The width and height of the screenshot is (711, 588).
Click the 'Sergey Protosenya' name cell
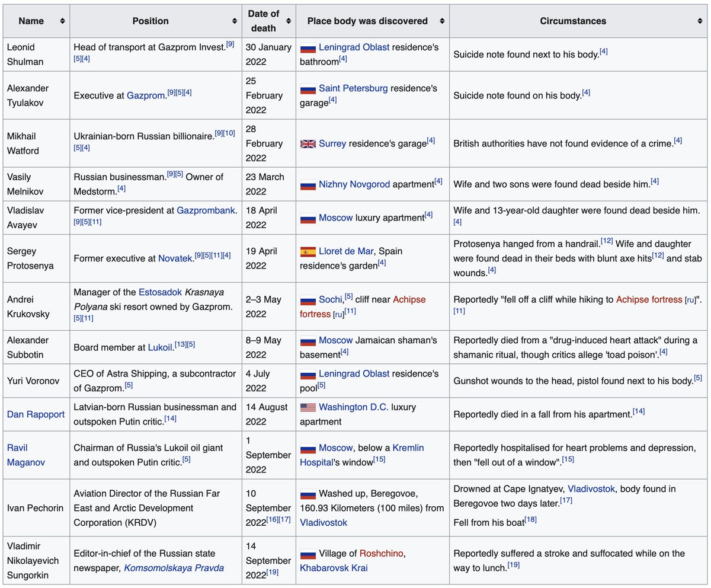pos(36,258)
